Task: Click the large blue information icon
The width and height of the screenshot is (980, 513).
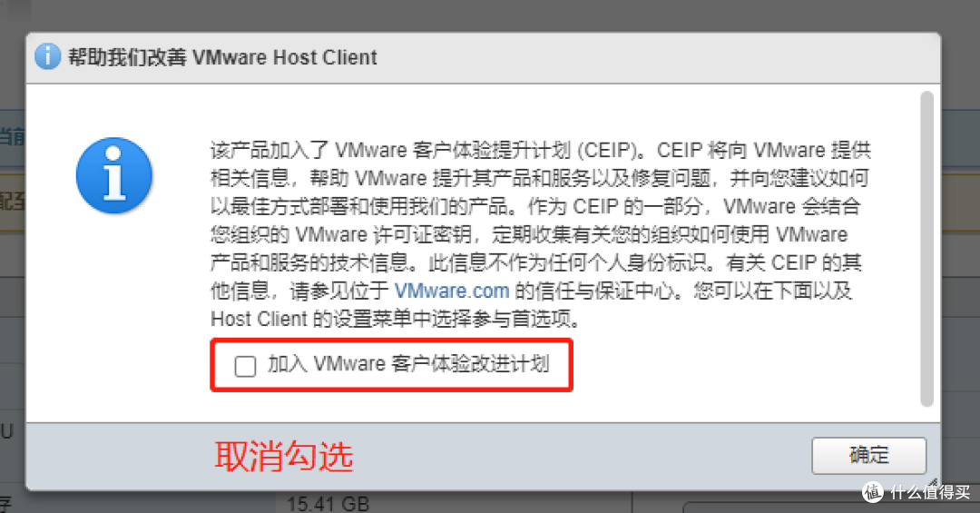Action: 114,175
